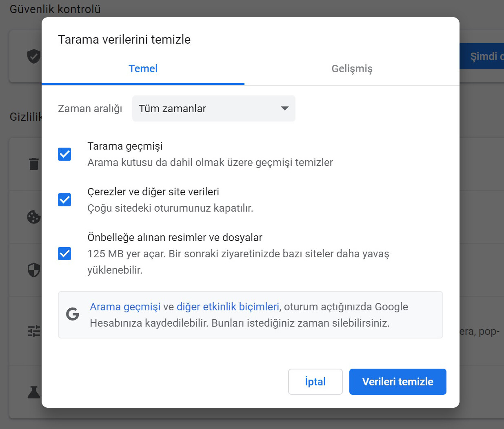Click the flask experiment icon at the bottom

(x=33, y=392)
